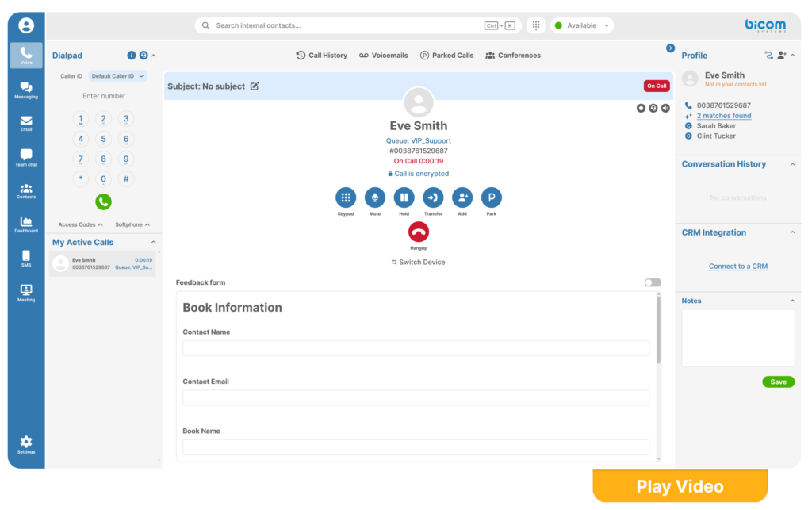The height and width of the screenshot is (510, 812).
Task: Collapse CRM Integration section
Action: tap(792, 232)
